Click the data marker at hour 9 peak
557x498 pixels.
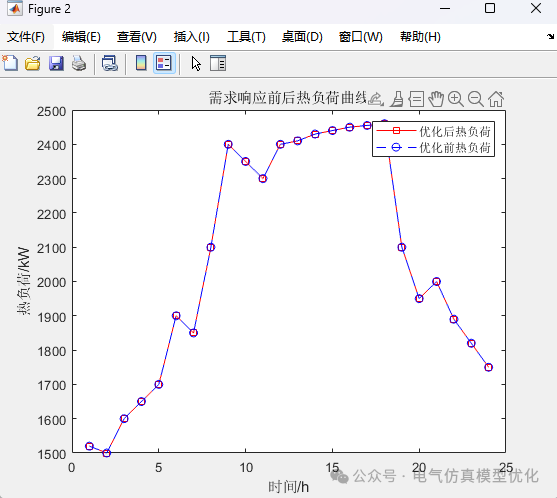[228, 144]
